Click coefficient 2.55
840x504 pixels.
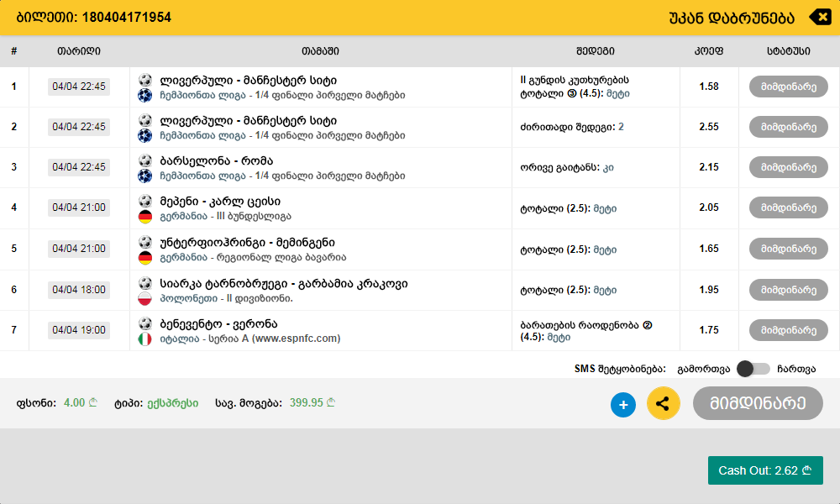(x=709, y=127)
